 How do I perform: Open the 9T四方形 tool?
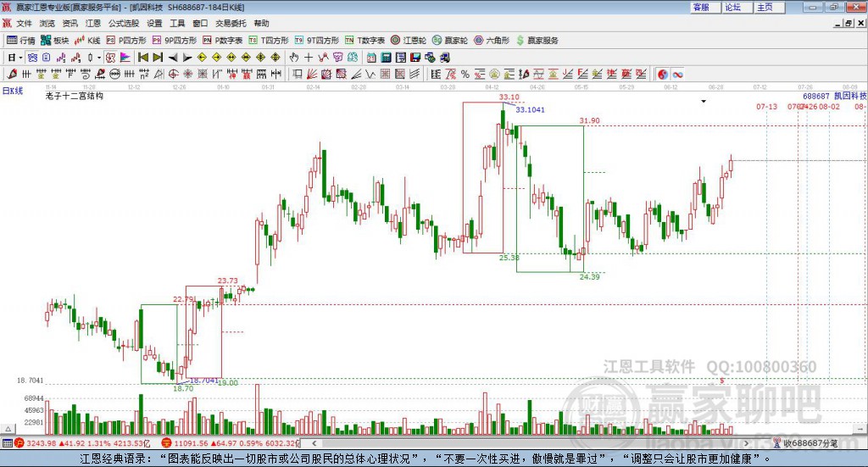tap(317, 41)
